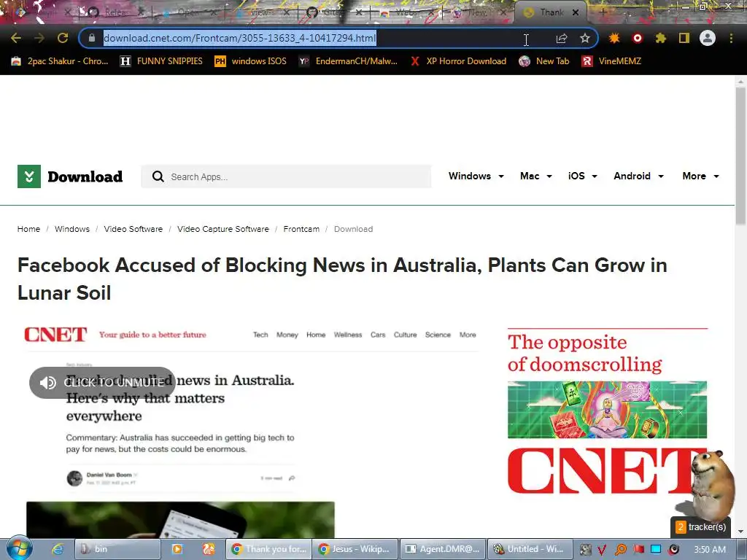This screenshot has height=560, width=747.
Task: Click the round speaker tray icon
Action: tap(673, 550)
